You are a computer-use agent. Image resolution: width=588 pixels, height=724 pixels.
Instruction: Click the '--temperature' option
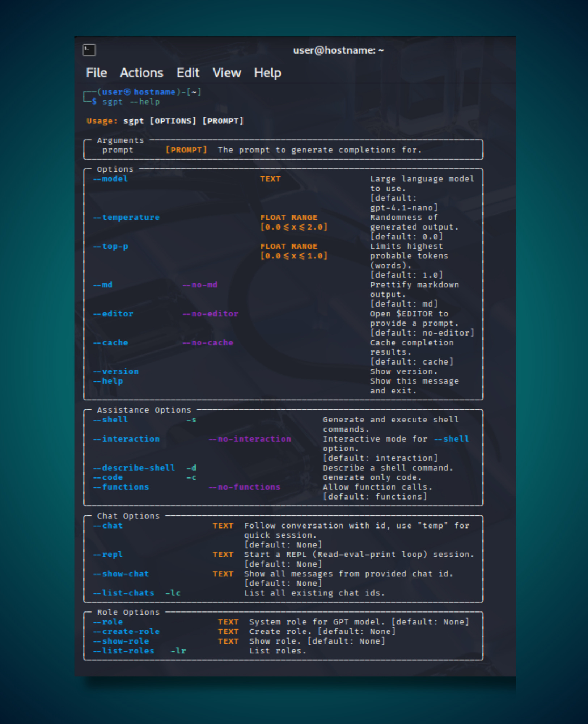(126, 217)
